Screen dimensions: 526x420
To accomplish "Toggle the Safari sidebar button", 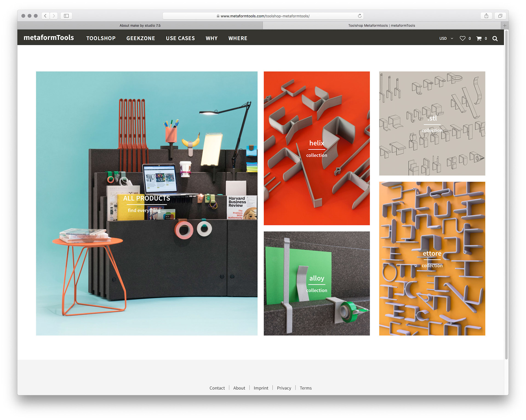I will pos(66,16).
